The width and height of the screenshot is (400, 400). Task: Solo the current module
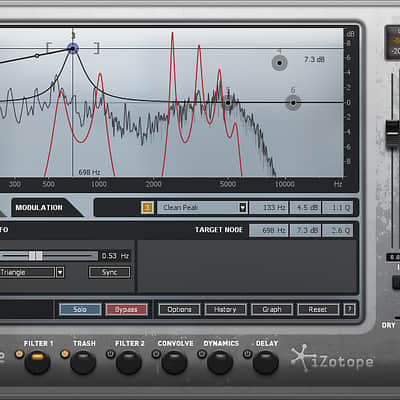80,309
